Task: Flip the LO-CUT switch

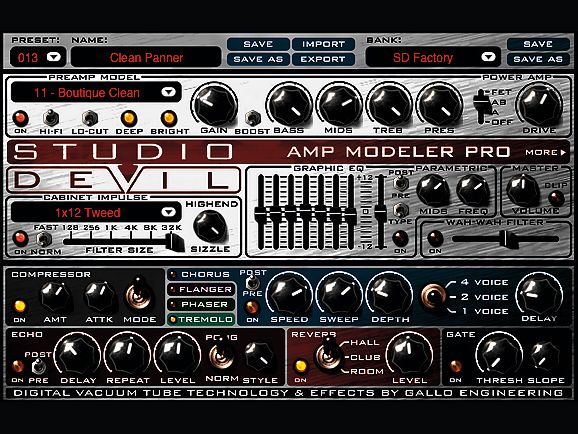Action: (90, 118)
